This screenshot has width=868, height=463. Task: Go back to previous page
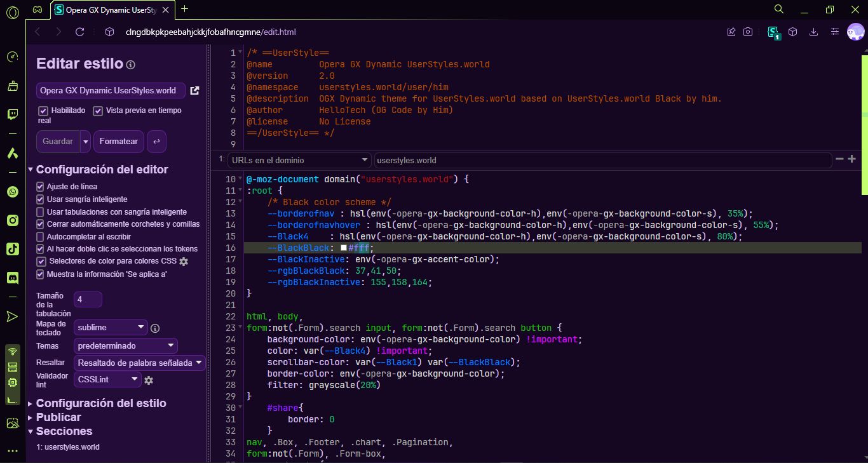click(37, 32)
